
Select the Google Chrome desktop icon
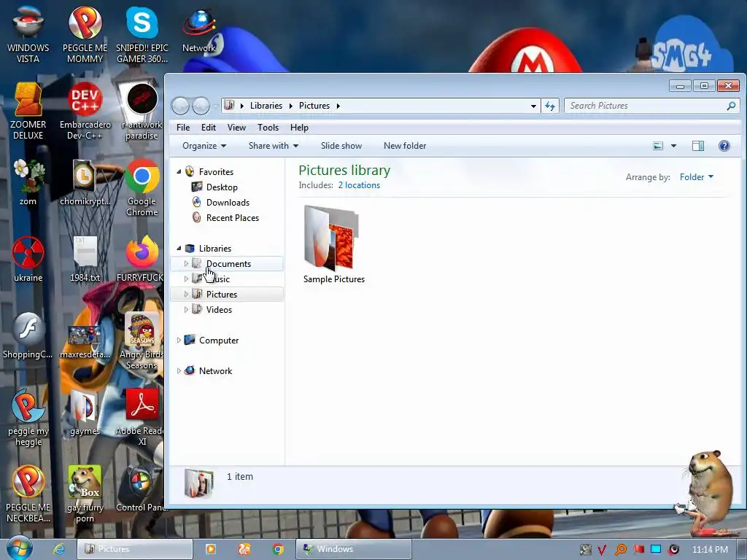click(x=142, y=187)
